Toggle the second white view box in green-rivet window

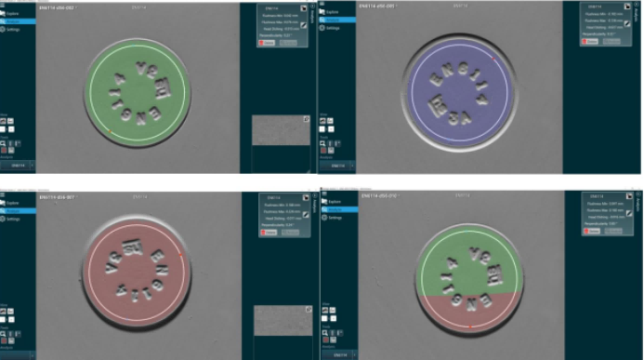pyautogui.click(x=11, y=129)
